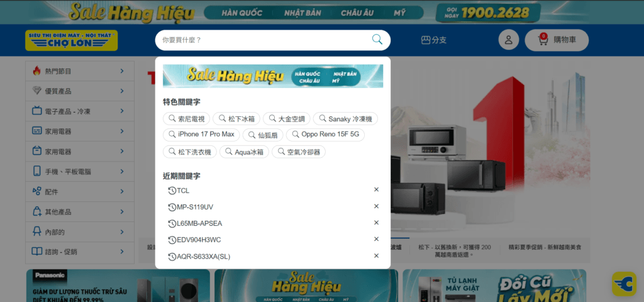Click history icon beside TCL
Screen dimensions: 644x302
pyautogui.click(x=172, y=191)
